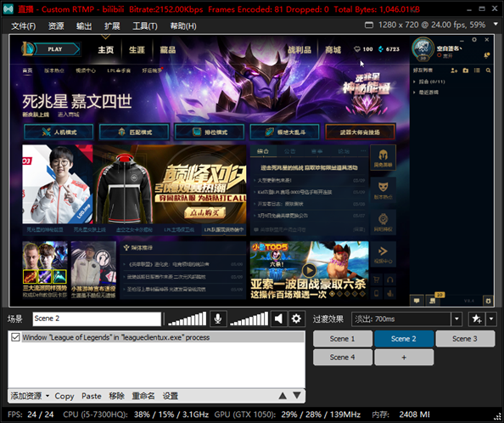Click the blue essence currency icon
This screenshot has width=504, height=423.
click(x=381, y=49)
